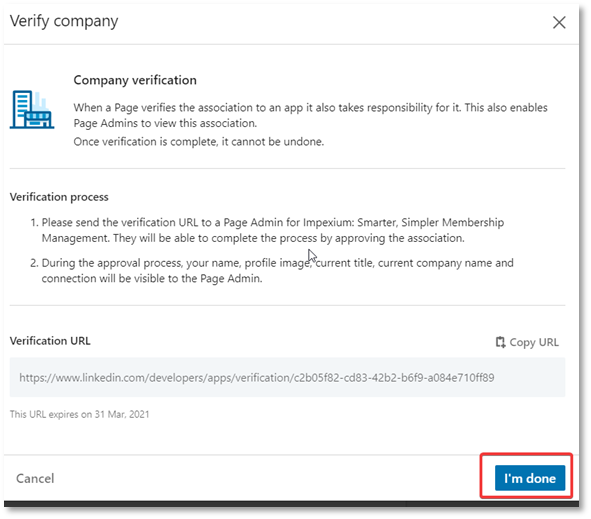Viewport: 591px width, 519px height.
Task: Click step 2 about approval process visibility
Action: [x=272, y=270]
